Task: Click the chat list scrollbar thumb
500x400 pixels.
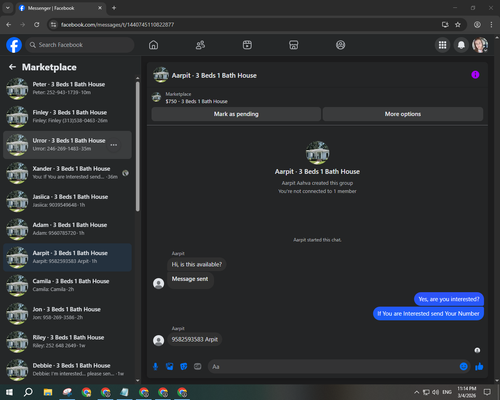Action: click(x=138, y=146)
